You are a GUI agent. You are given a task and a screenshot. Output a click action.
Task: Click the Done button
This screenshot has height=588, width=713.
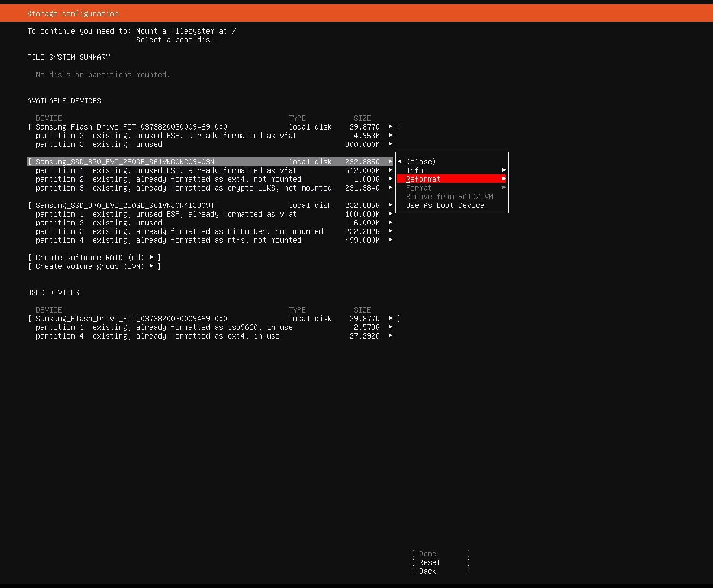point(441,554)
